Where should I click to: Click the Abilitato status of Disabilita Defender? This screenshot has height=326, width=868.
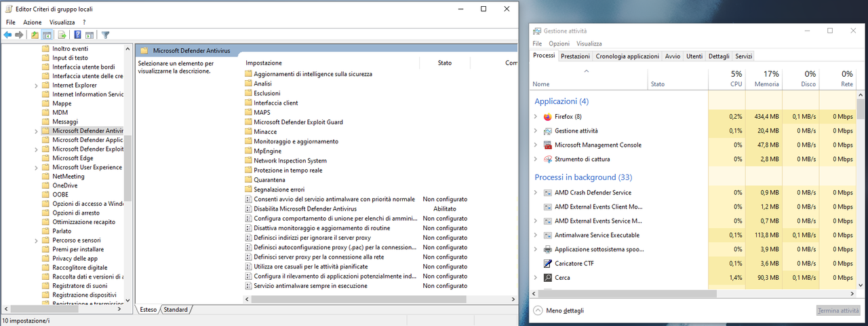(x=445, y=209)
